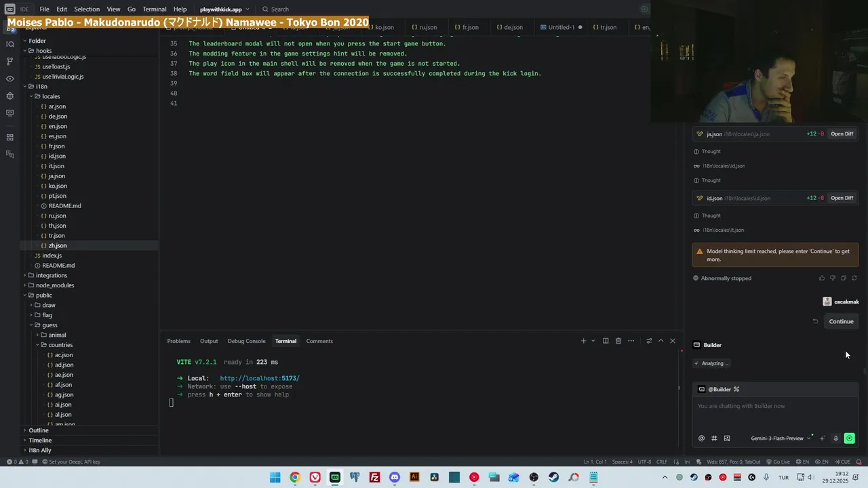This screenshot has height=488, width=868.
Task: Insert a # context reference in chat
Action: pyautogui.click(x=714, y=439)
